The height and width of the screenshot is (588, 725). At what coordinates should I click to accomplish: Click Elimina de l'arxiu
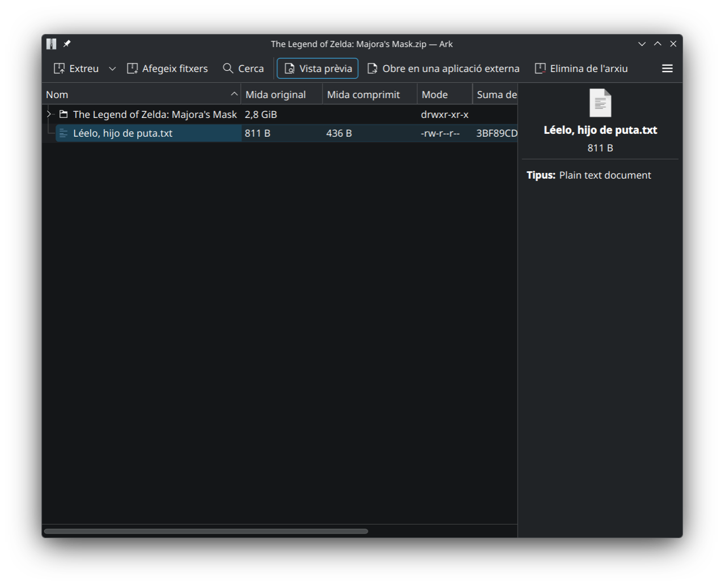click(581, 69)
